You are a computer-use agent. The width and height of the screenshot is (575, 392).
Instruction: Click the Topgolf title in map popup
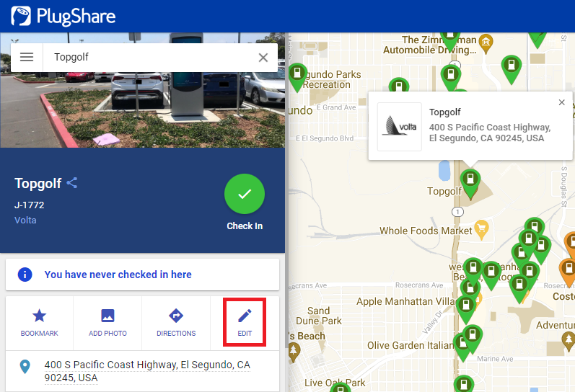coord(445,112)
